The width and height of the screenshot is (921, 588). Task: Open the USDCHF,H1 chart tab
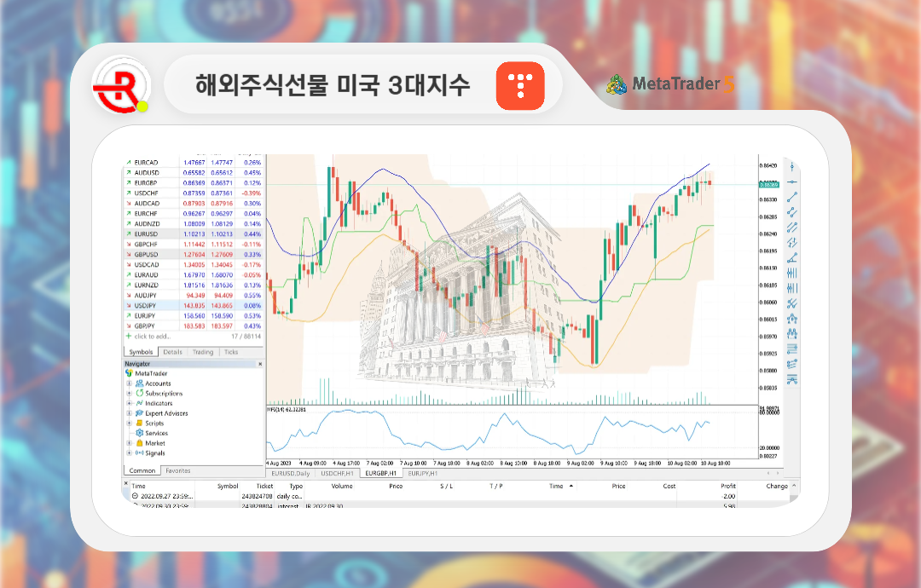point(337,473)
